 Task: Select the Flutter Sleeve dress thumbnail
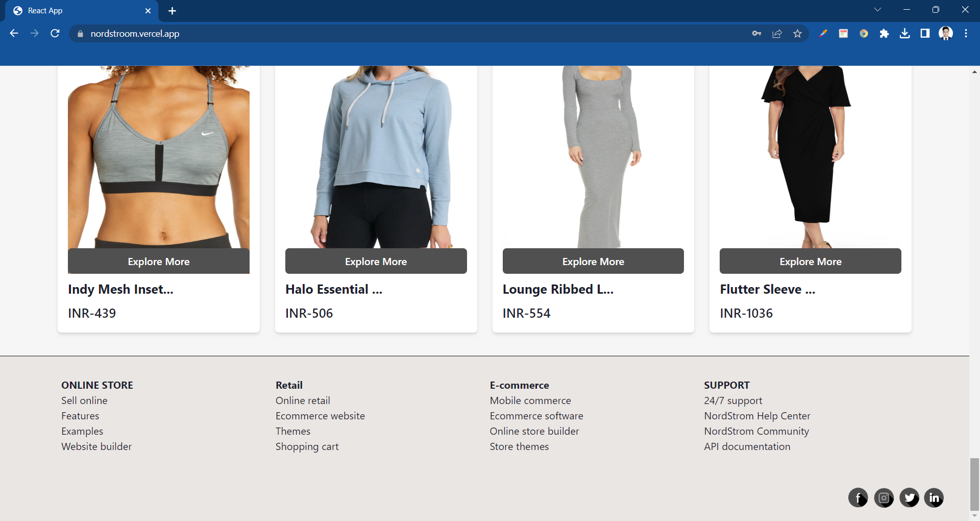(x=811, y=157)
